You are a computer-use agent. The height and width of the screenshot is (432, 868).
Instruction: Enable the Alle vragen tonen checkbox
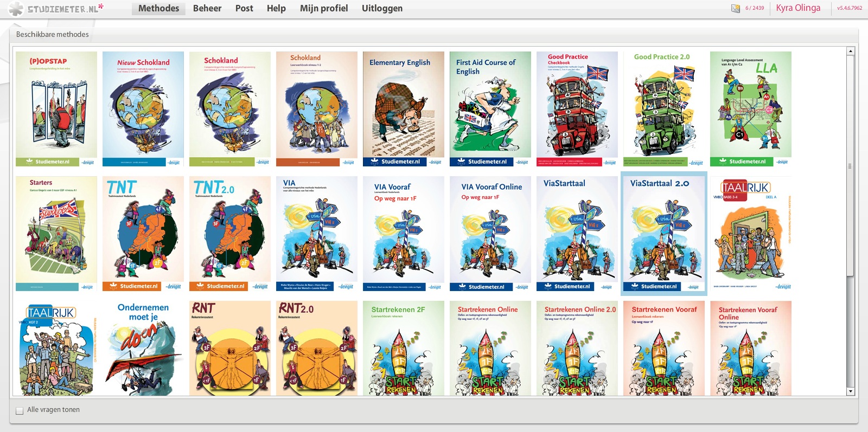point(20,411)
